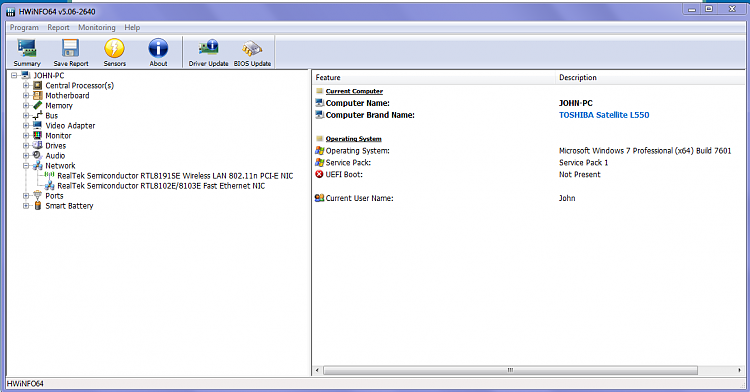Click the scrollbar right arrow
This screenshot has height=392, width=750.
[x=739, y=370]
